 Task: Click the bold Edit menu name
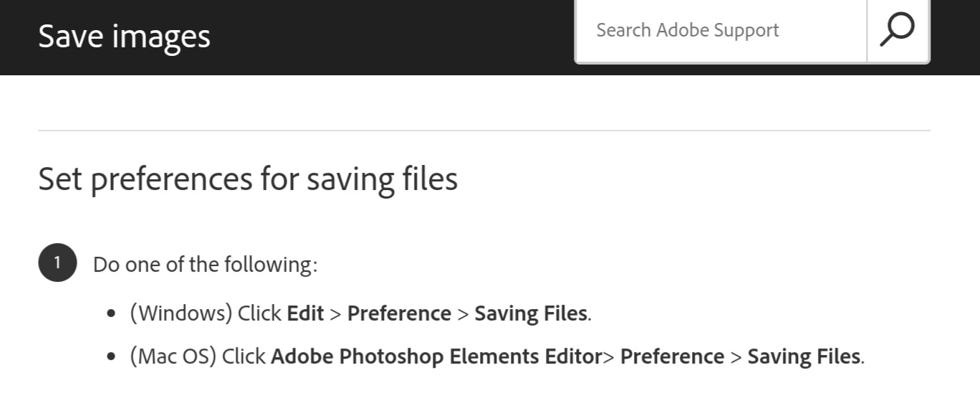pos(305,313)
